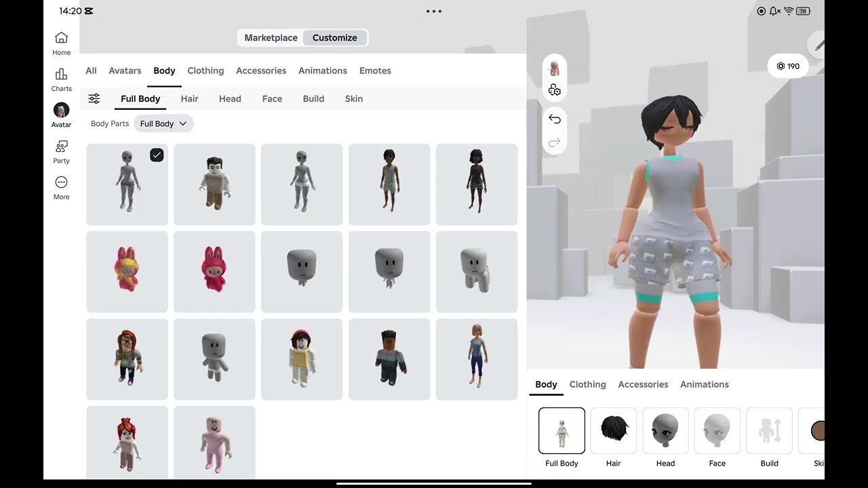
Task: Open avatar settings with the figure-and-gear icon
Action: 555,90
